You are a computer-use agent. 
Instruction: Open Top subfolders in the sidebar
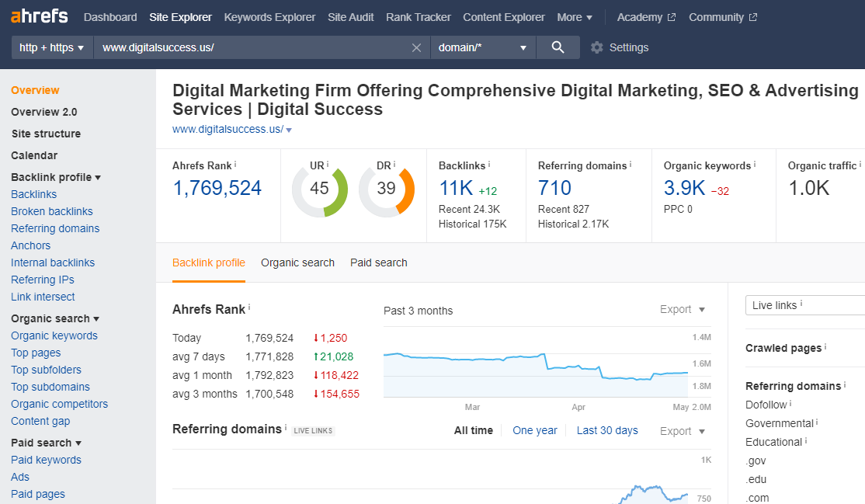46,370
